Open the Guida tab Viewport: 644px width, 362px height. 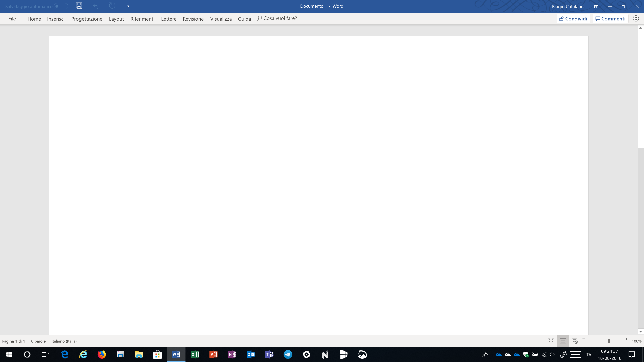click(x=244, y=19)
